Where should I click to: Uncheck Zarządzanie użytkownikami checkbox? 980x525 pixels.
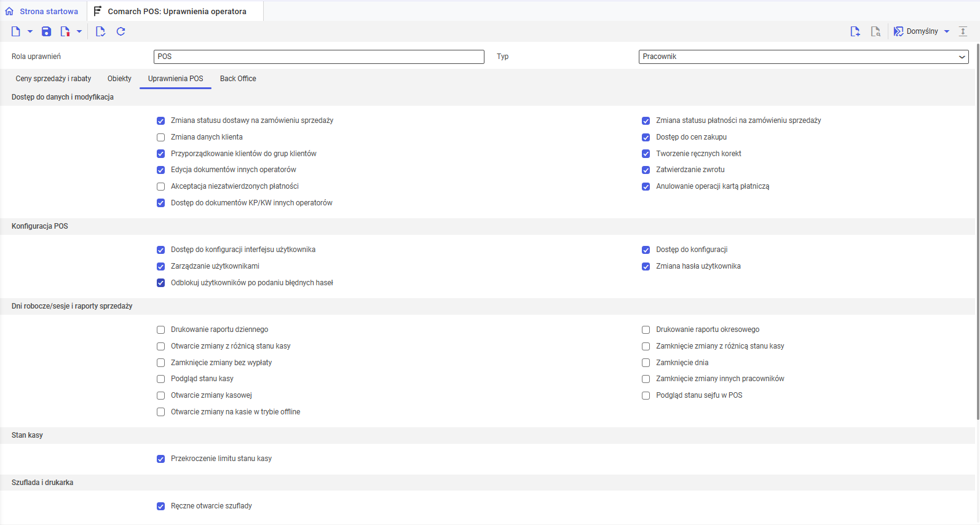pyautogui.click(x=161, y=267)
